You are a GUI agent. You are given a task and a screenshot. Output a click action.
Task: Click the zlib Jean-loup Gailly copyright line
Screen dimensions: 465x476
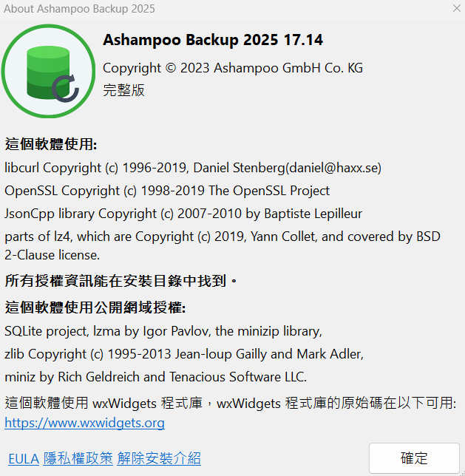pos(184,354)
